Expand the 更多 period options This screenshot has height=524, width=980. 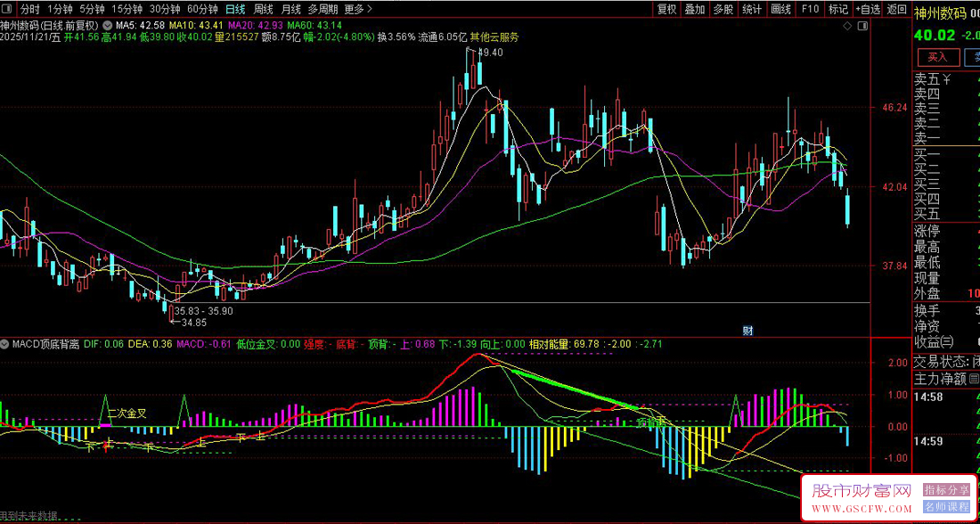[x=356, y=9]
